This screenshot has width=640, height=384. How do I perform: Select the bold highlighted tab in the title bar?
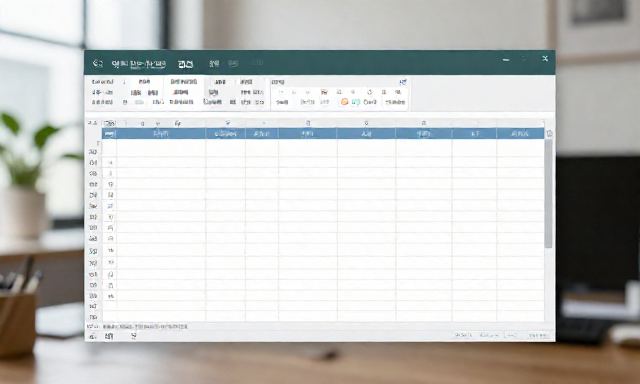[x=186, y=64]
